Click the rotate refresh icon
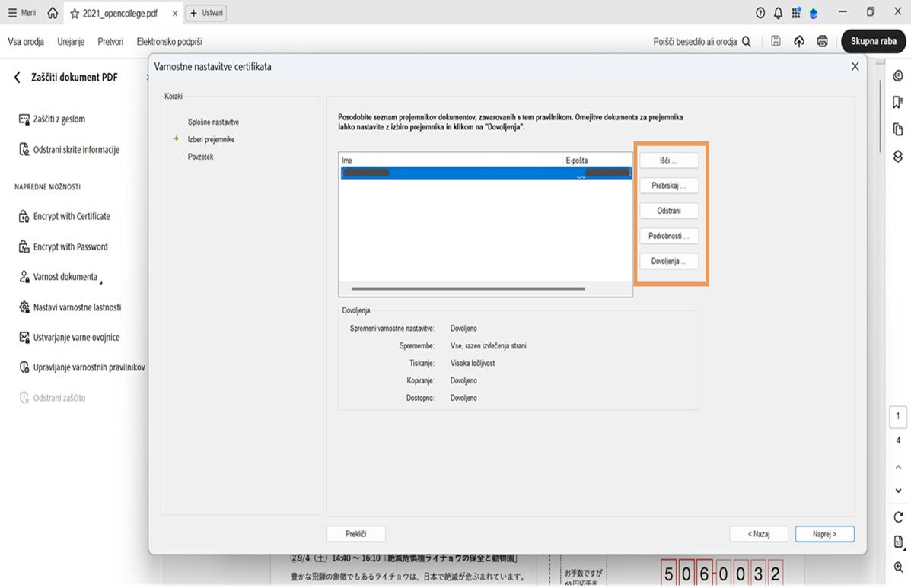The width and height of the screenshot is (911, 588). click(898, 517)
